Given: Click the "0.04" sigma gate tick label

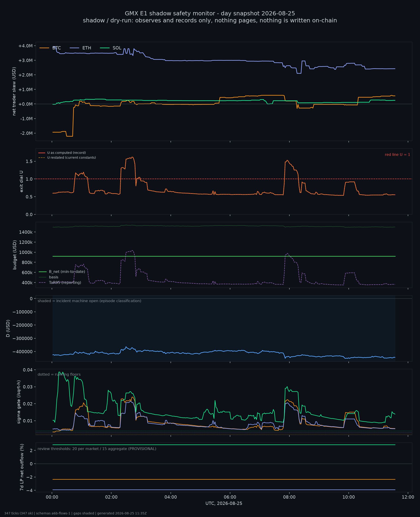Looking at the screenshot, I should [x=28, y=370].
